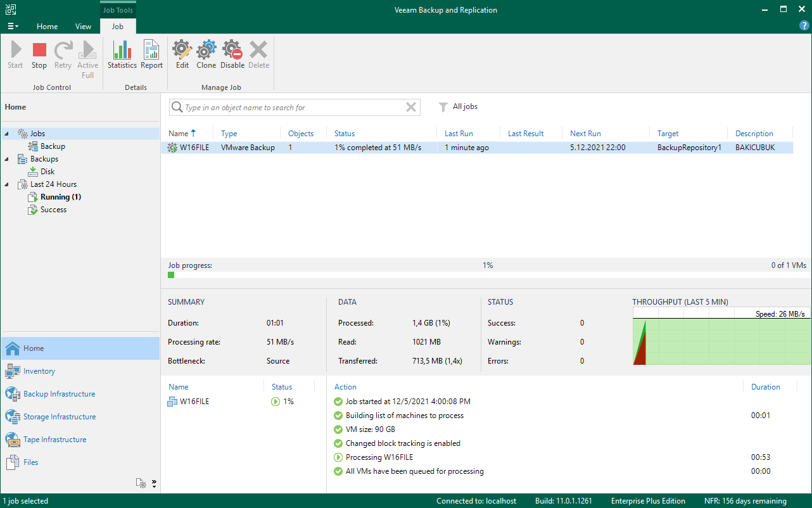This screenshot has height=508, width=812.
Task: Focus the object name search field
Action: tap(291, 108)
